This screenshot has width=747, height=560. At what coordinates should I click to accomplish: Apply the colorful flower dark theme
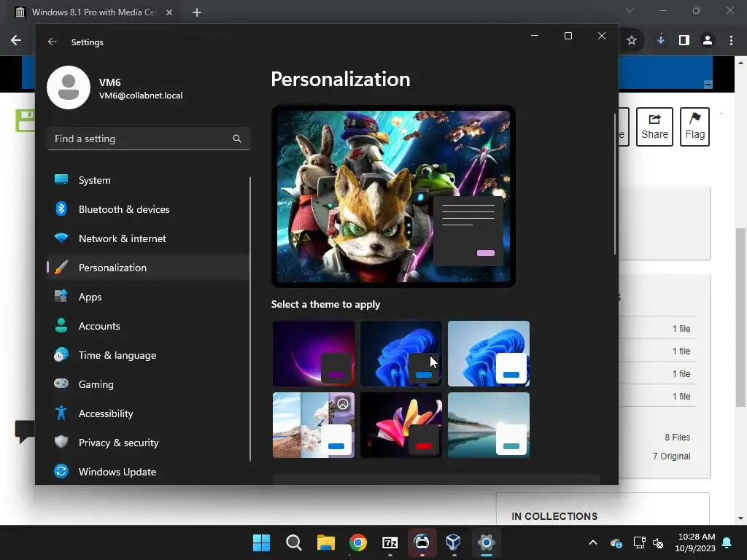pos(401,425)
